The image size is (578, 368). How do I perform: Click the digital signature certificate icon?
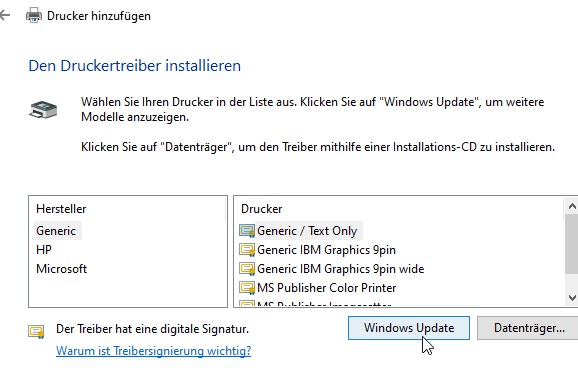click(x=36, y=331)
